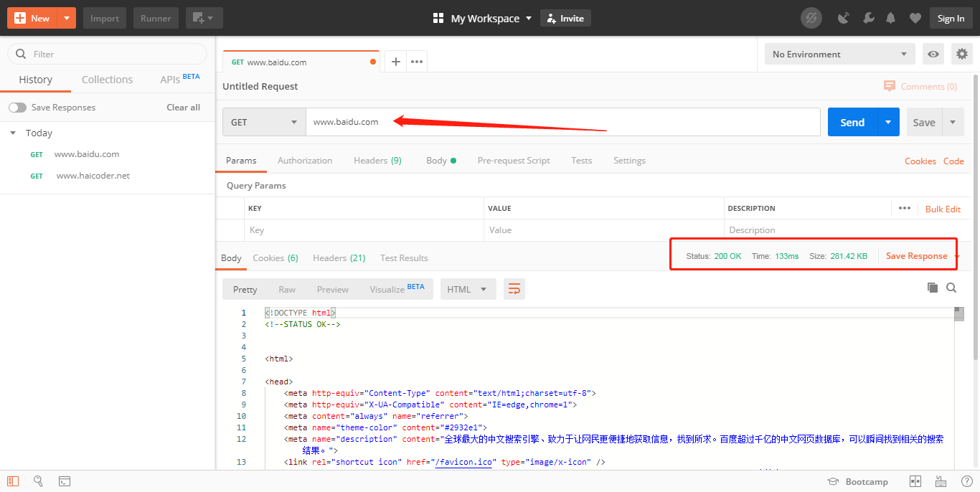Open the Pre-request Script tab
Viewport: 980px width, 492px height.
click(x=514, y=161)
